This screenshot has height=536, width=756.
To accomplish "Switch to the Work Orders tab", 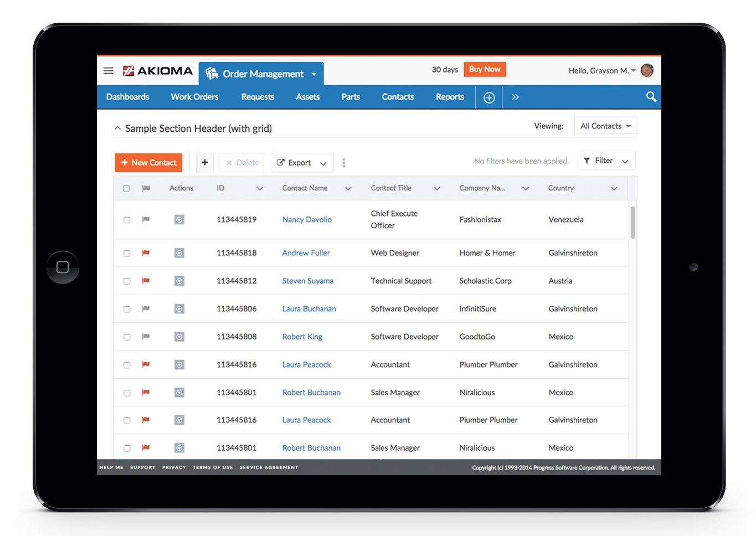I will tap(194, 97).
